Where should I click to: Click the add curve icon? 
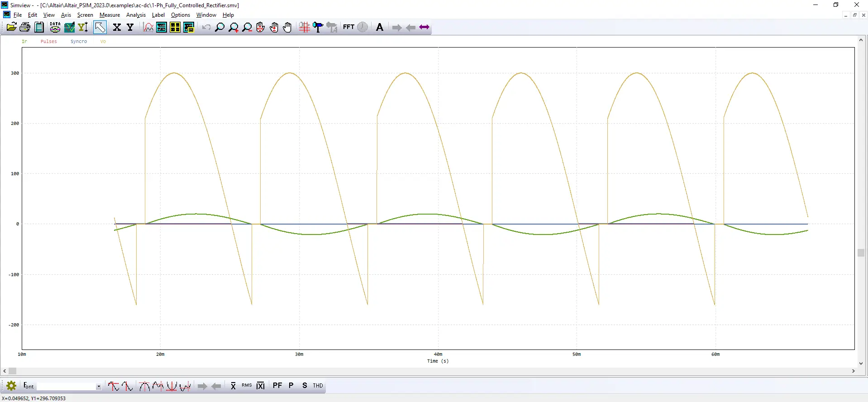click(148, 28)
